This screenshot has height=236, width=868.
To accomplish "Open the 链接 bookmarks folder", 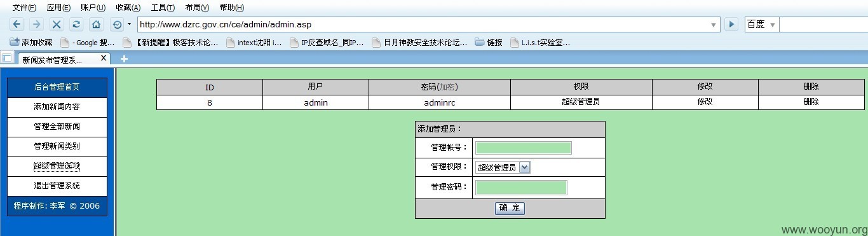I will [489, 43].
